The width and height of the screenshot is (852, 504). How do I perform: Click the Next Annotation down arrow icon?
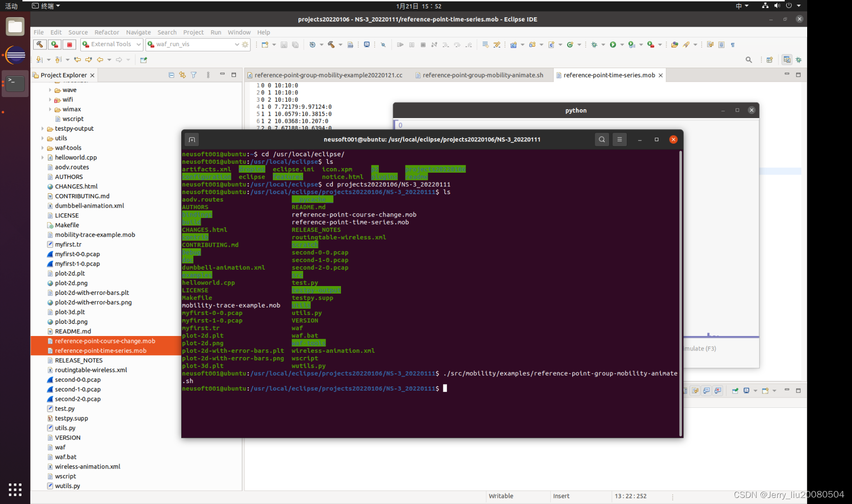[x=40, y=60]
